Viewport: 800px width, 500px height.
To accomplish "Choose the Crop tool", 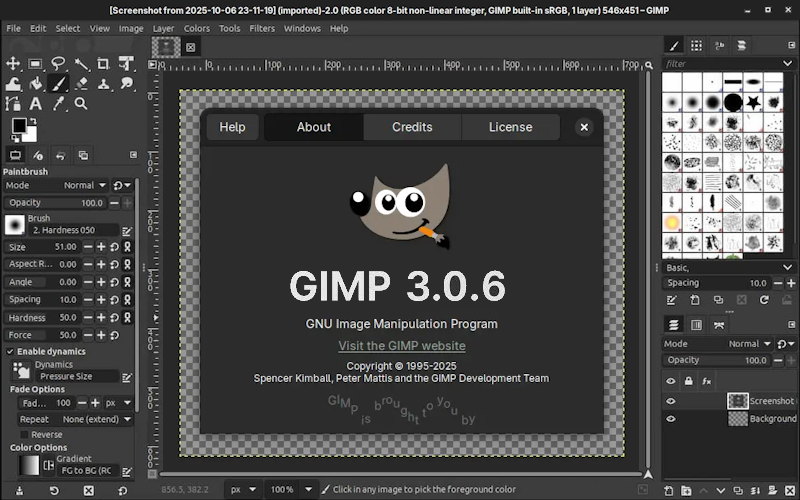I will tap(105, 63).
